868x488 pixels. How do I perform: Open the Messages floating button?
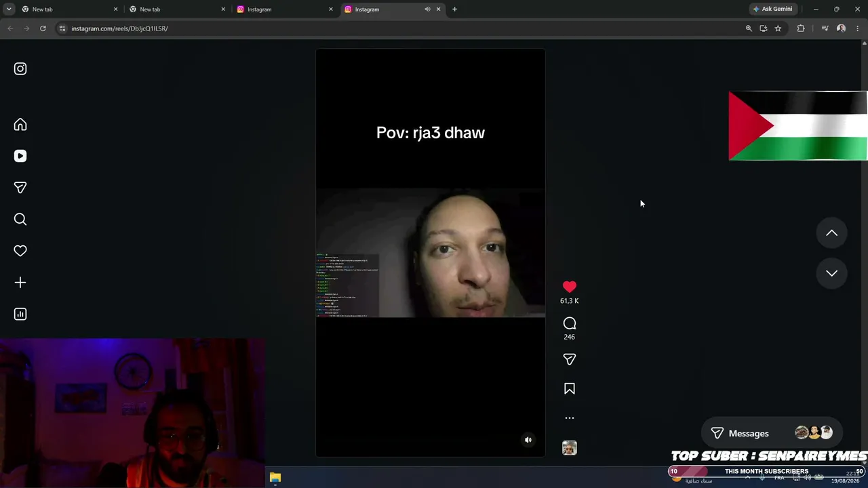tap(772, 433)
